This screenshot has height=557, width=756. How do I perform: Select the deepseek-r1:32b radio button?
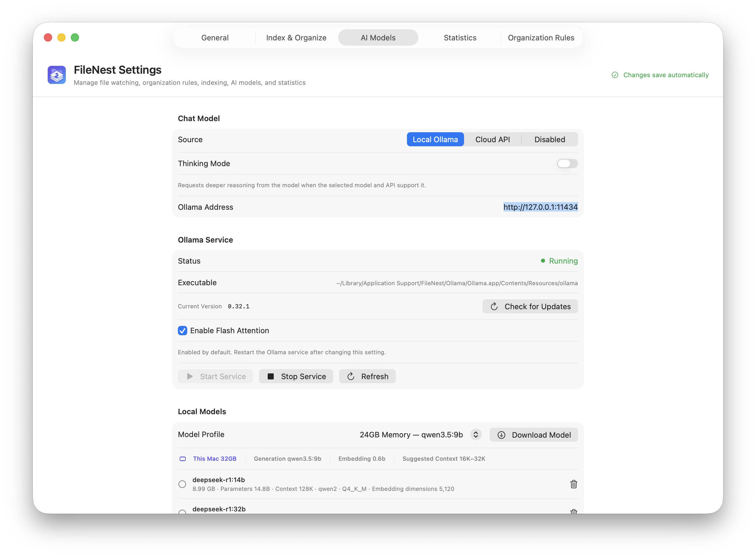tap(182, 512)
